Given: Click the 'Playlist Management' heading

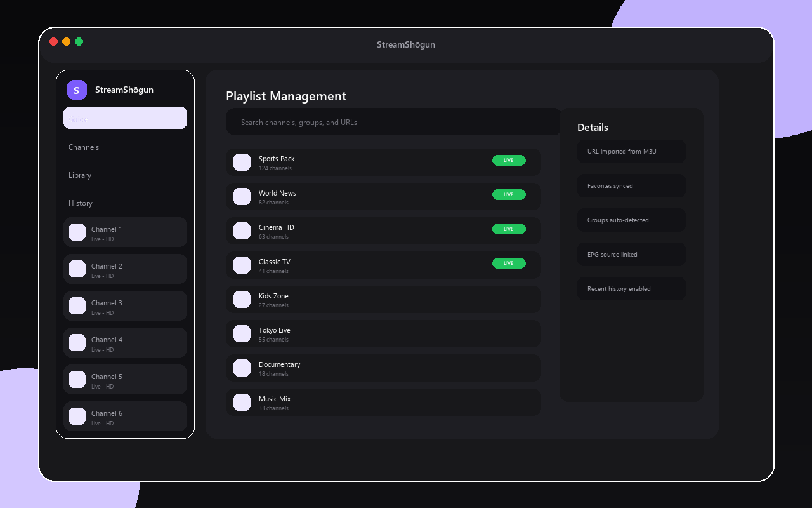Looking at the screenshot, I should coord(286,96).
